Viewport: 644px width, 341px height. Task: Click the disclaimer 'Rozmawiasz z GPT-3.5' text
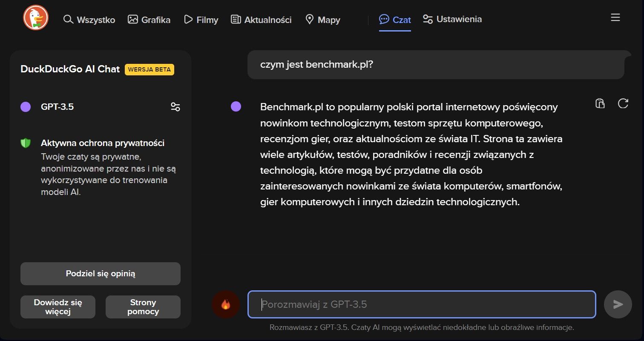point(422,328)
